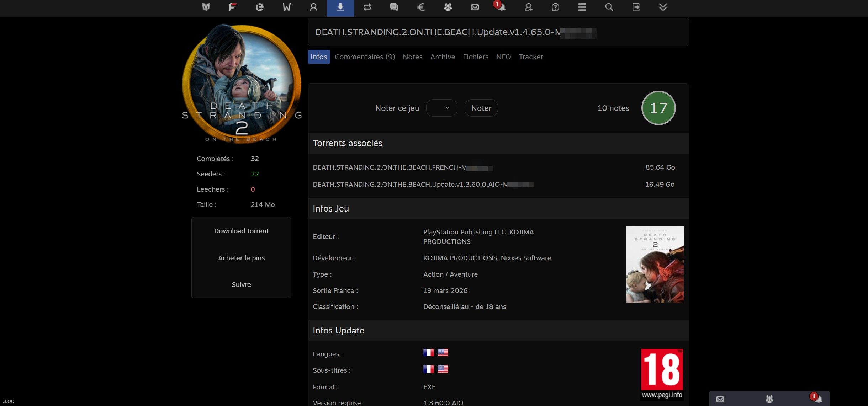Click Suivre to follow torrent
The width and height of the screenshot is (868, 406).
pos(241,284)
